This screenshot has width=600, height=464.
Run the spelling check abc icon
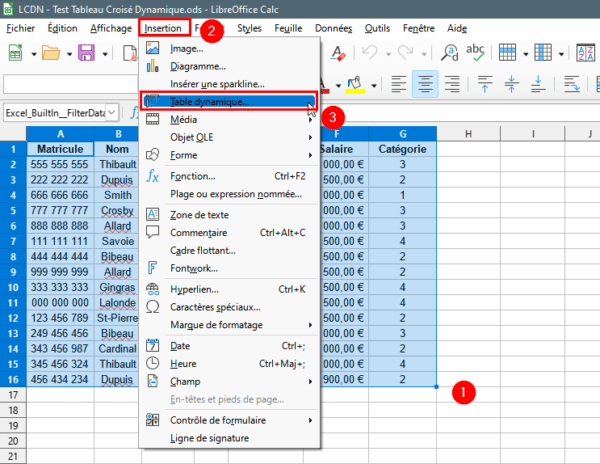[475, 53]
